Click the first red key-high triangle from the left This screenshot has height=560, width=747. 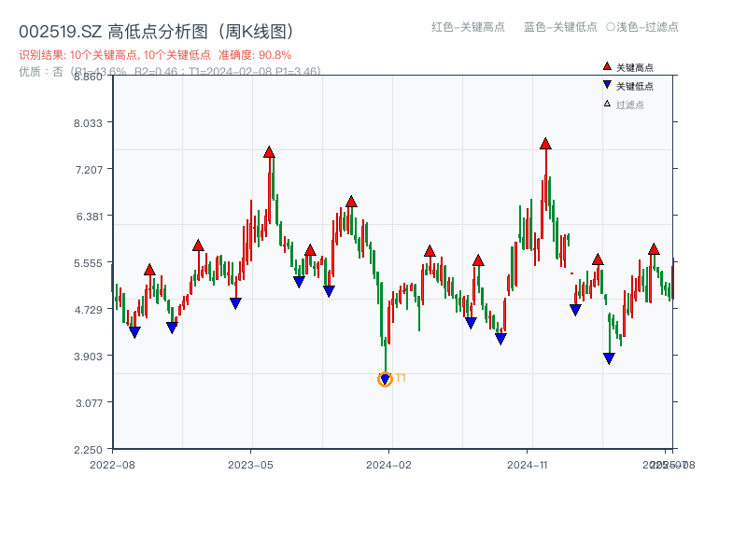[x=149, y=270]
